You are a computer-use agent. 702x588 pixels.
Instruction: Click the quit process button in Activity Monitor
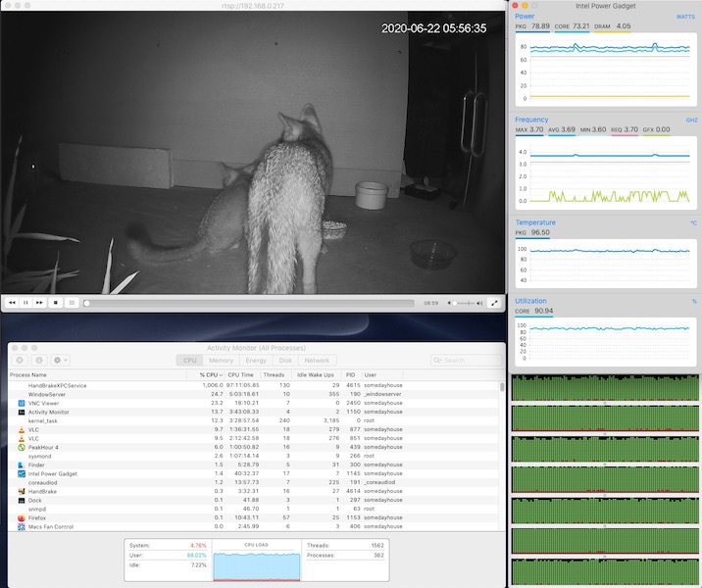[20, 361]
